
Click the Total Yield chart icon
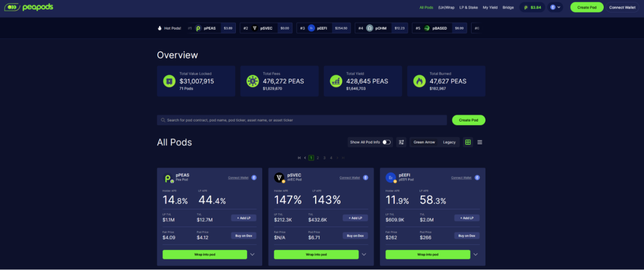coord(336,81)
